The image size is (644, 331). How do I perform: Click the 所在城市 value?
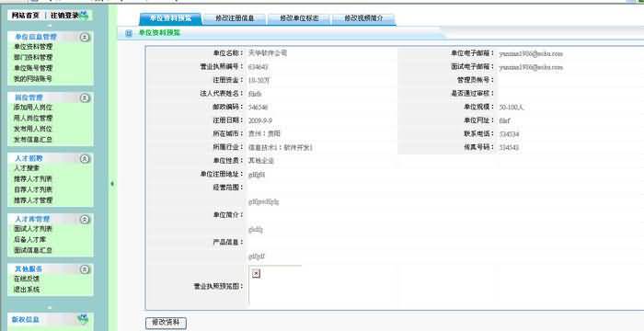point(265,134)
